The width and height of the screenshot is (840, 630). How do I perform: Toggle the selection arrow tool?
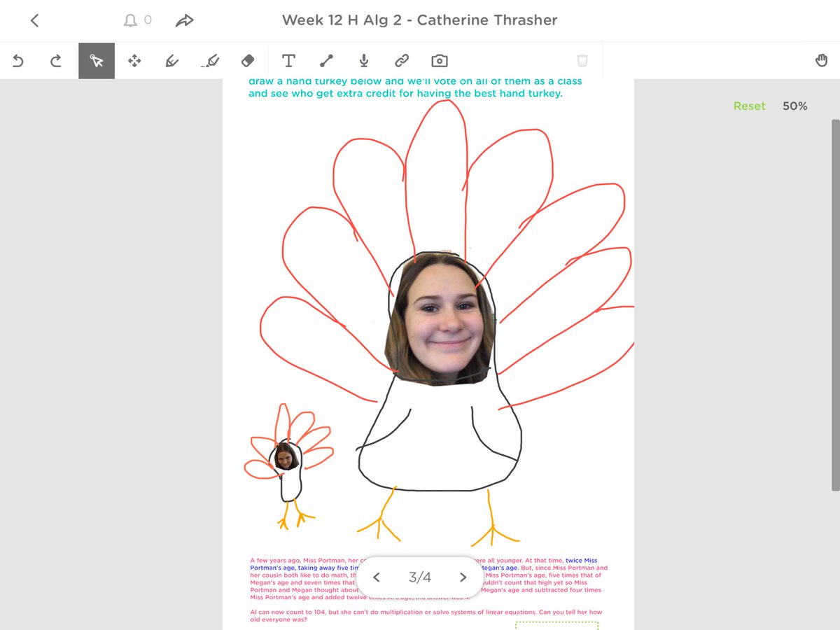coord(97,61)
